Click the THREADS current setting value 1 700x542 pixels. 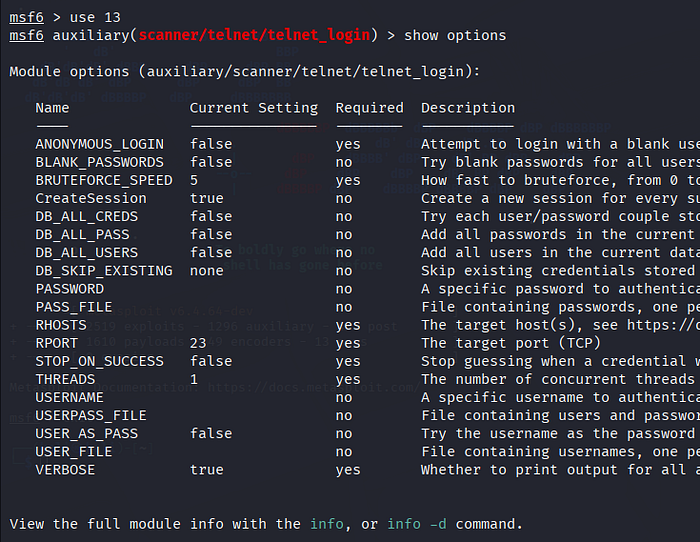pos(194,379)
